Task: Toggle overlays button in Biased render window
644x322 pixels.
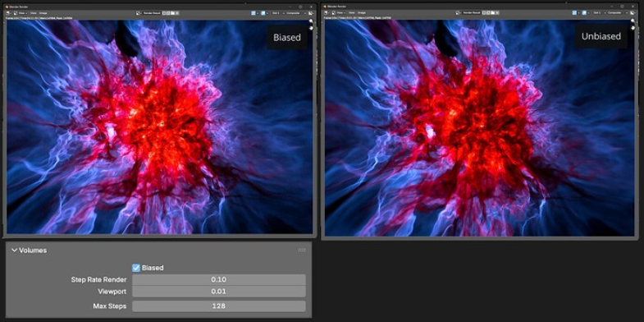Action: [263, 13]
